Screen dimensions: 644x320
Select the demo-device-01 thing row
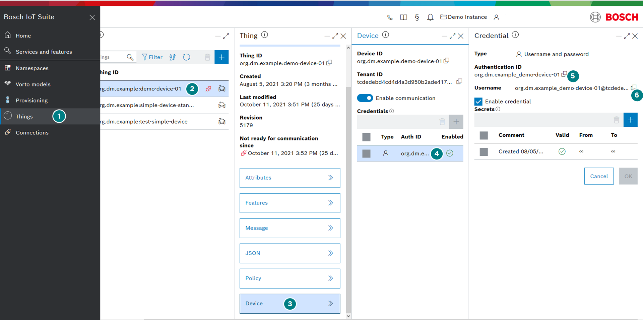(164, 89)
